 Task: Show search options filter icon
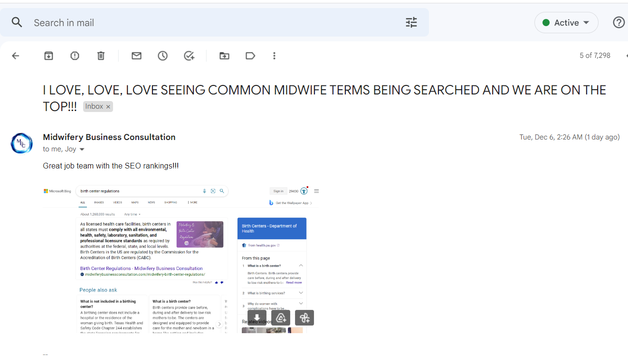[x=411, y=22]
